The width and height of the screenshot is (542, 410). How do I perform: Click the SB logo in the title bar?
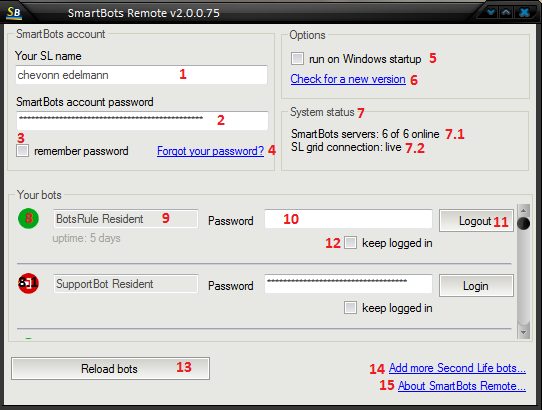[14, 12]
